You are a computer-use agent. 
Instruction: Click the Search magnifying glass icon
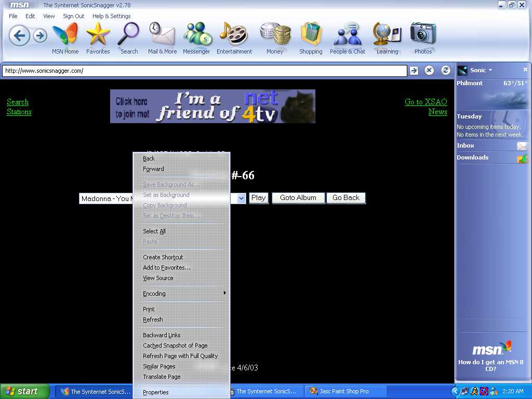[129, 35]
